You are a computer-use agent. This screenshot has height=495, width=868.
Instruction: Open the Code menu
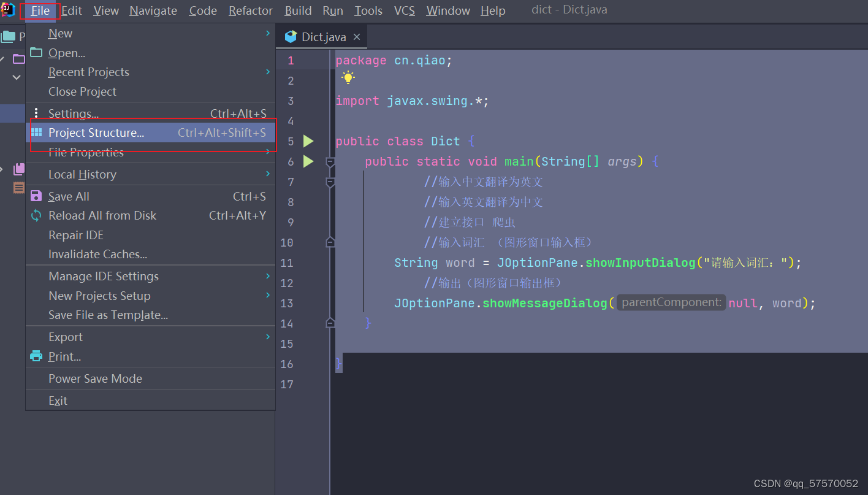click(203, 10)
